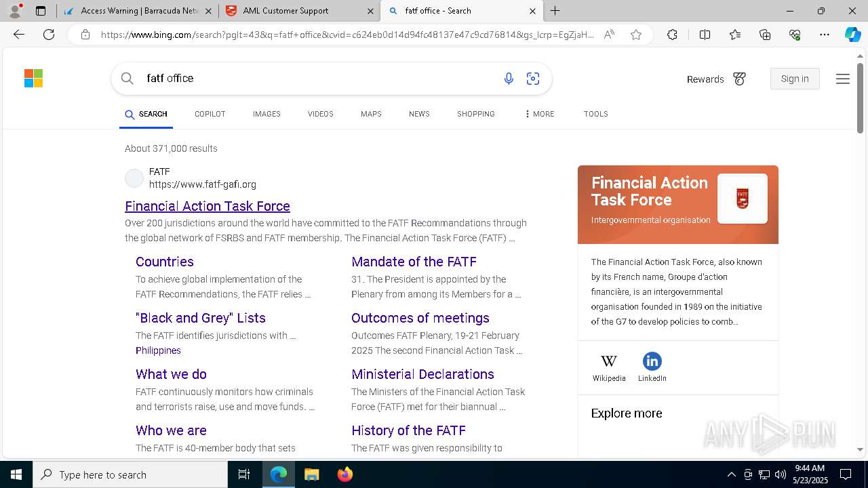Start voice search with microphone icon
The height and width of the screenshot is (488, 868).
click(x=509, y=79)
